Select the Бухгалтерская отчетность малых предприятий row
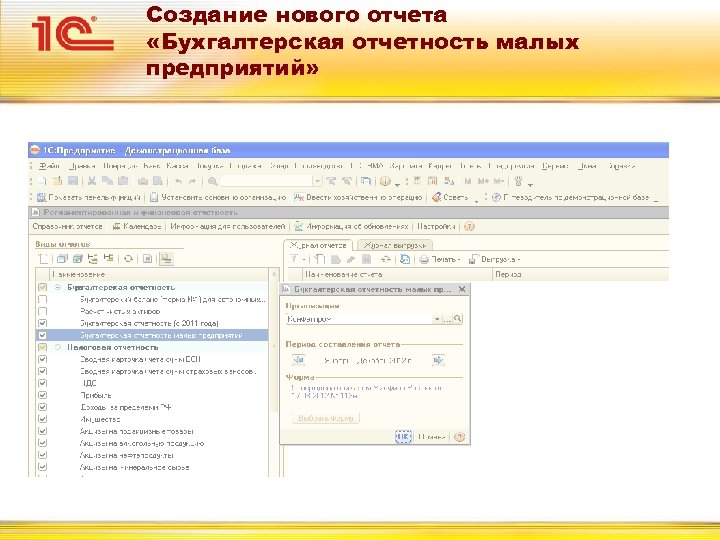Screen dimensions: 720x540 152,335
